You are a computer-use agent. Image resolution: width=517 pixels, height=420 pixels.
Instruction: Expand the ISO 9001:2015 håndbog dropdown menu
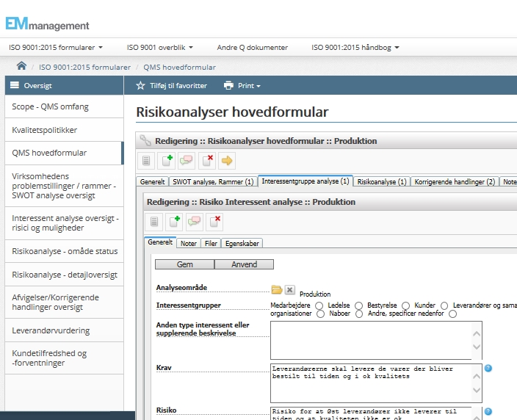point(355,48)
